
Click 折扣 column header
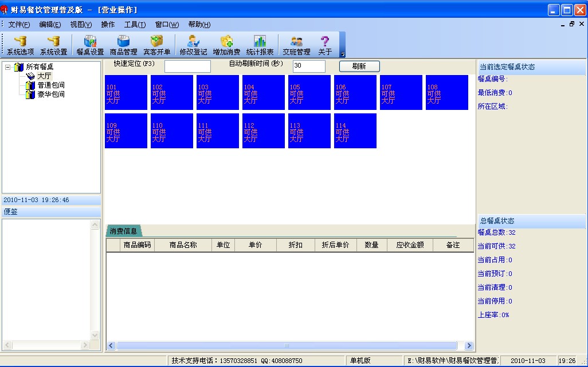(x=296, y=245)
